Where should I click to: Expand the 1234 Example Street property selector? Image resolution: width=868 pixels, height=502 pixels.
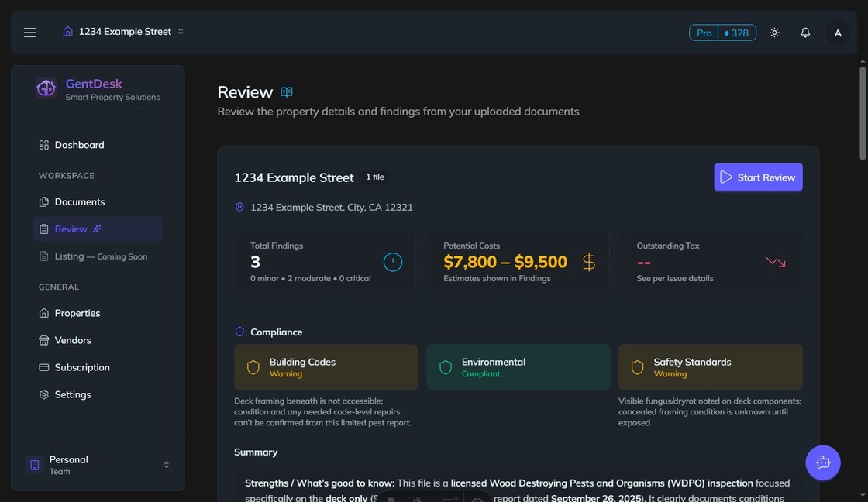124,32
